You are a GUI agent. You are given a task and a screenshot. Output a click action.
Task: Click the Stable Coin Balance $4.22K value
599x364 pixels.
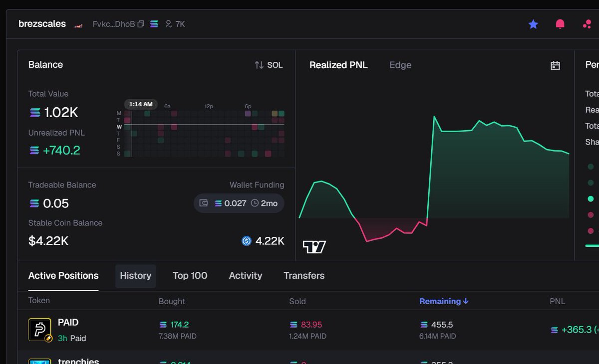pyautogui.click(x=48, y=241)
